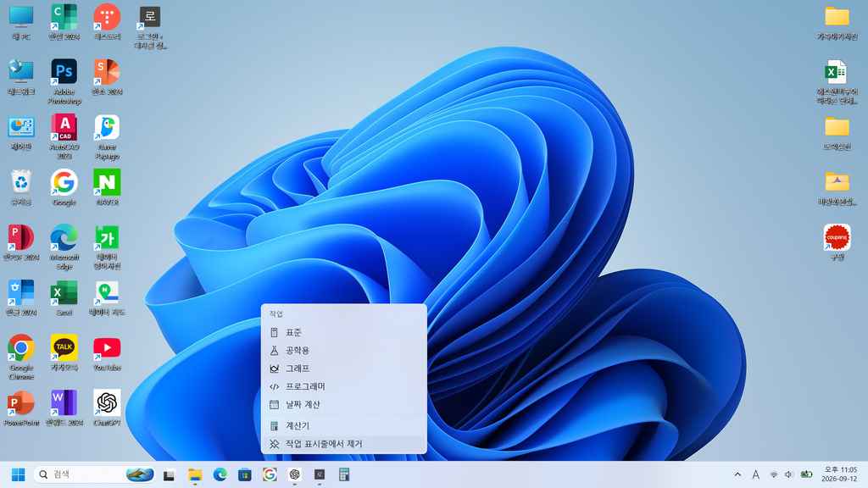
Task: Select ChatGPT desktop shortcut
Action: pyautogui.click(x=107, y=408)
